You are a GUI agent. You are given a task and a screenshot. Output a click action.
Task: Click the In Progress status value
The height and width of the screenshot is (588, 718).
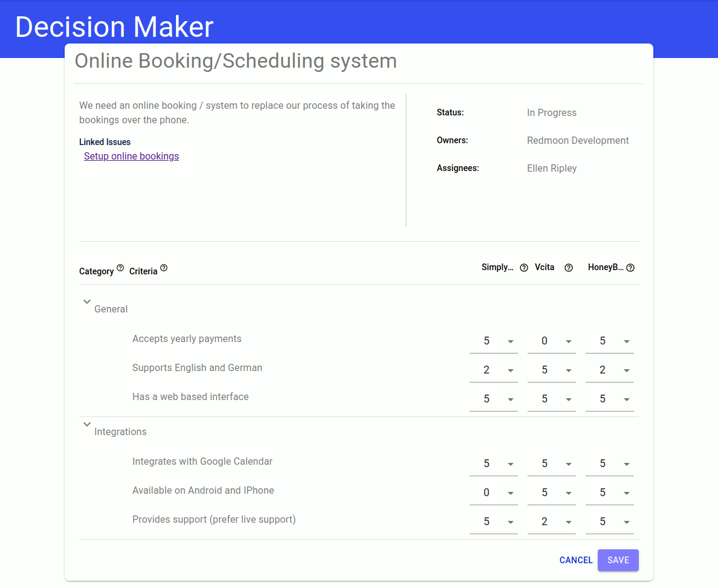pyautogui.click(x=552, y=112)
